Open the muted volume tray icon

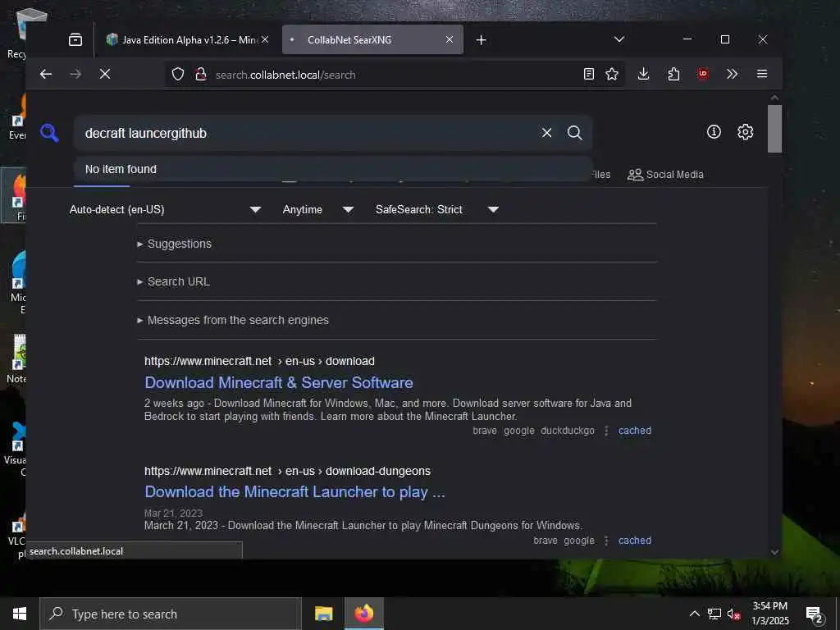coord(734,614)
